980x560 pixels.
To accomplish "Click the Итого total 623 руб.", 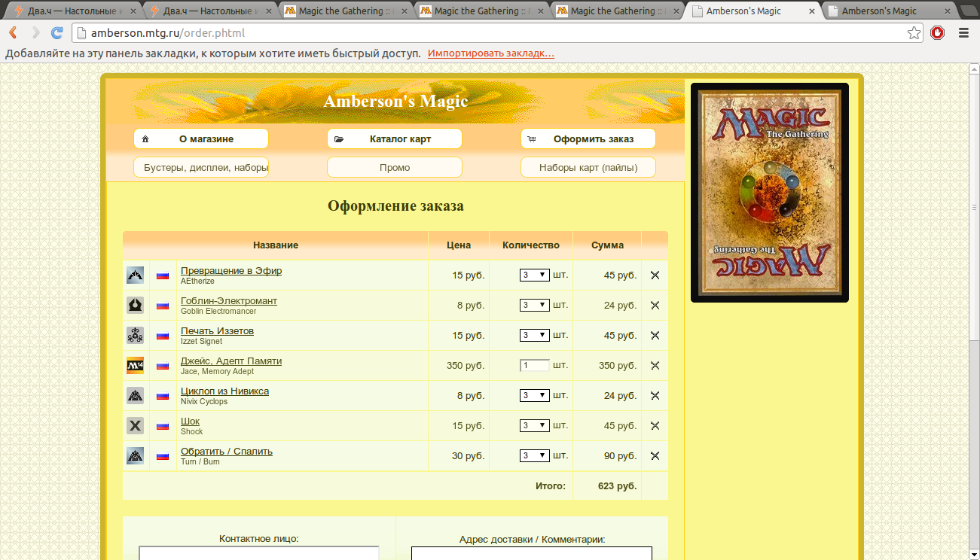I will click(x=617, y=486).
